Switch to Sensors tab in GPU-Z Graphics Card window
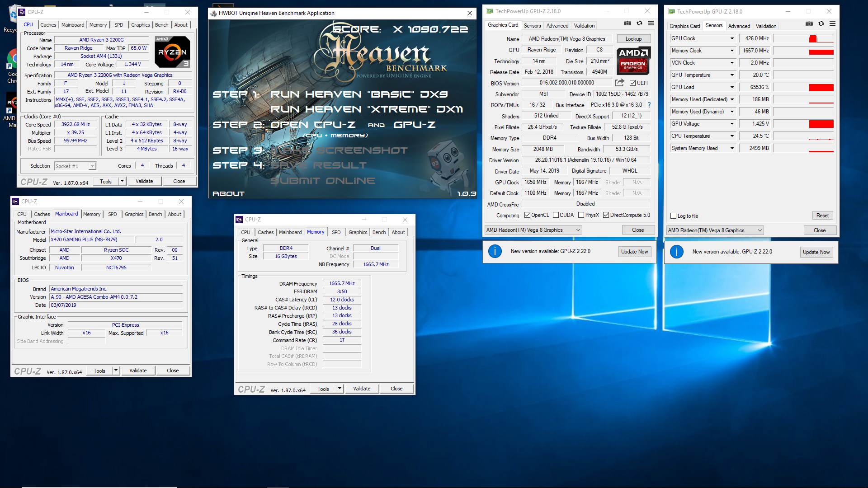868x488 pixels. click(532, 26)
